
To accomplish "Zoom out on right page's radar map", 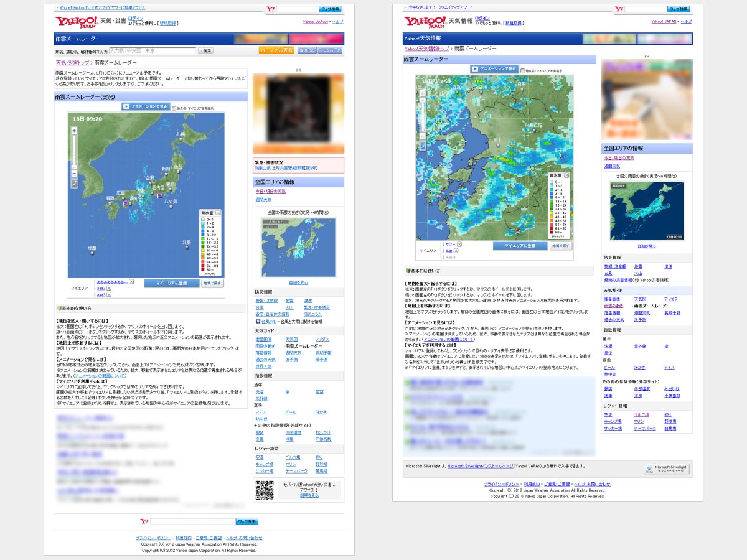I will tap(423, 136).
